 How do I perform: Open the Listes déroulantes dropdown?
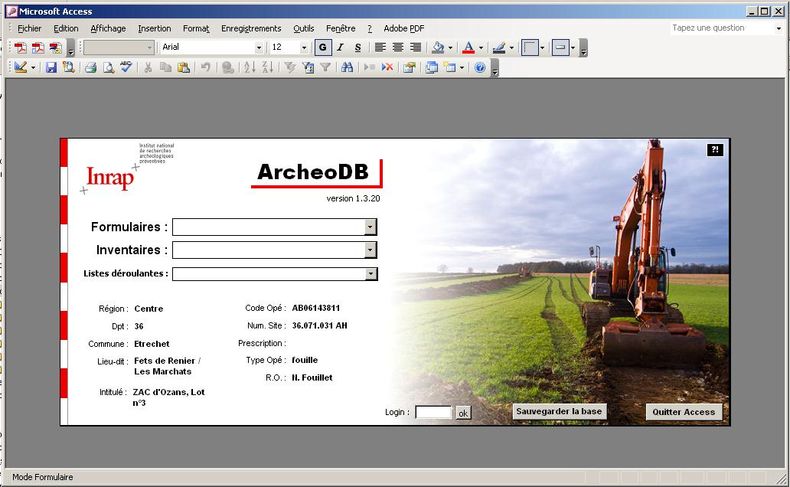pyautogui.click(x=371, y=273)
